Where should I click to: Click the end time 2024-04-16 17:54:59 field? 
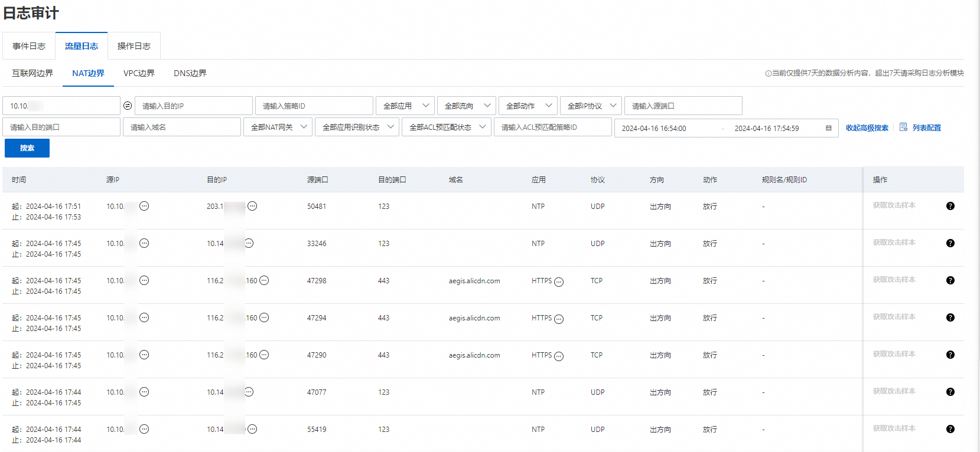point(767,128)
